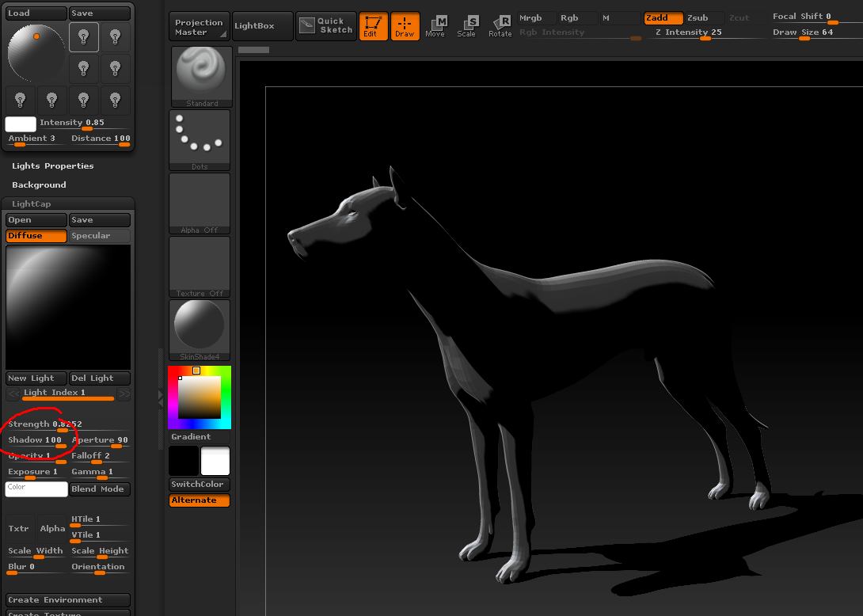Screen dimensions: 863x616
Task: Click the Distance 100 slider
Action: 101,139
